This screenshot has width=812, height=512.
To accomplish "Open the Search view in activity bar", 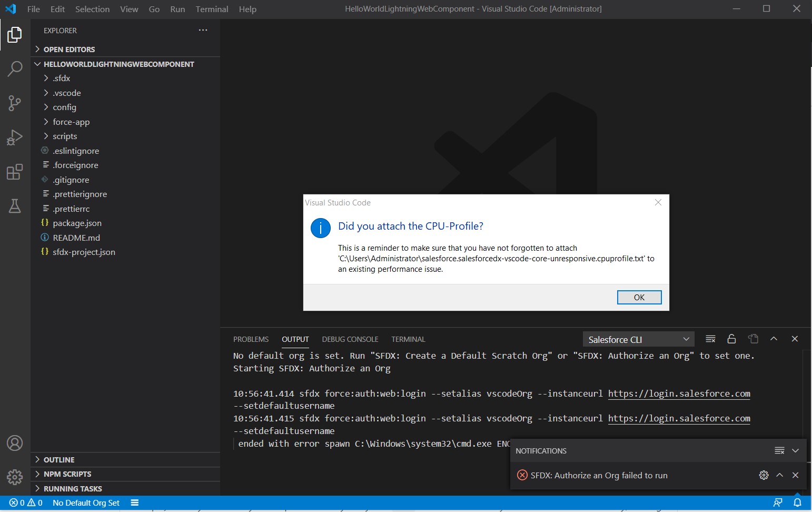I will 14,68.
